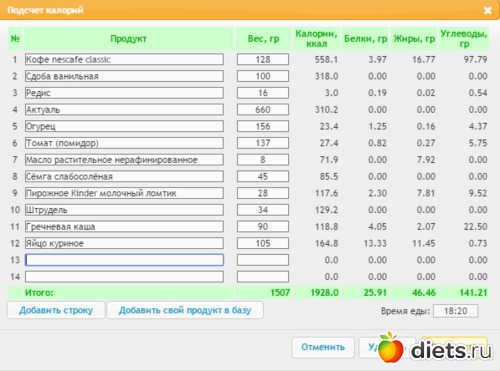500x371 pixels.
Task: Click the empty weight field in row 13
Action: [x=263, y=260]
